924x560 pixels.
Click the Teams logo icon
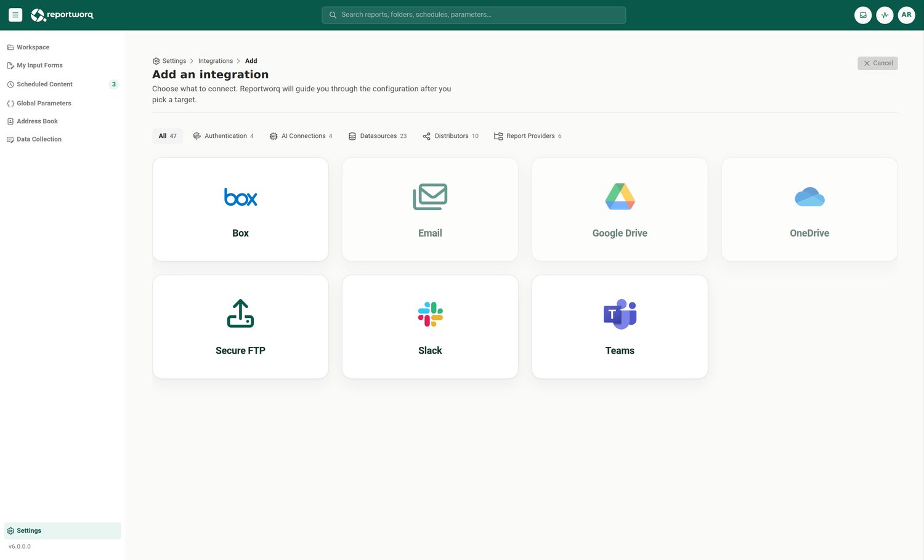(620, 314)
